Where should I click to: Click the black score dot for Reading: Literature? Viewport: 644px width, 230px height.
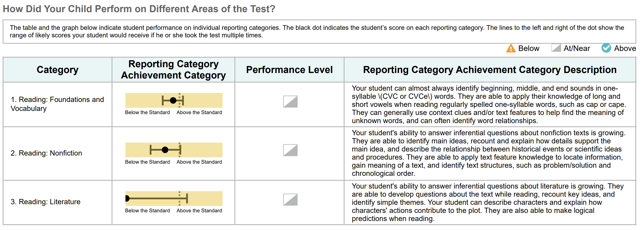point(127,198)
